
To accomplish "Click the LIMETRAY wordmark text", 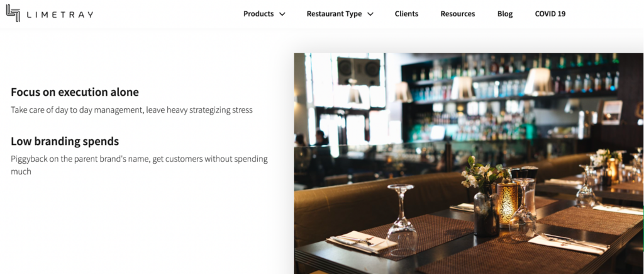I will pyautogui.click(x=60, y=15).
